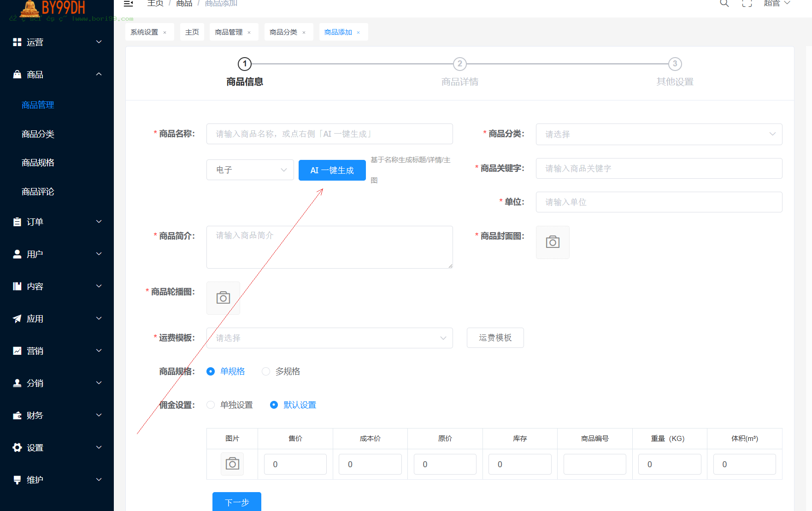Click the 运费模板 button
812x511 pixels.
495,338
